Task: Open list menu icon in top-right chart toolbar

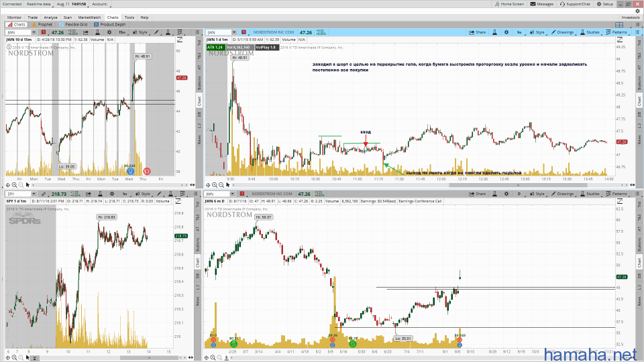Action: [637, 32]
